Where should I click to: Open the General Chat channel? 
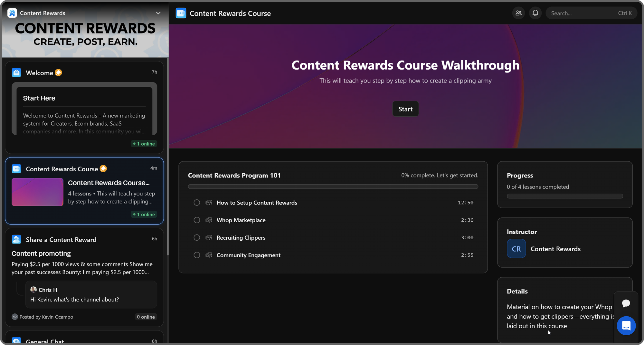pyautogui.click(x=84, y=337)
